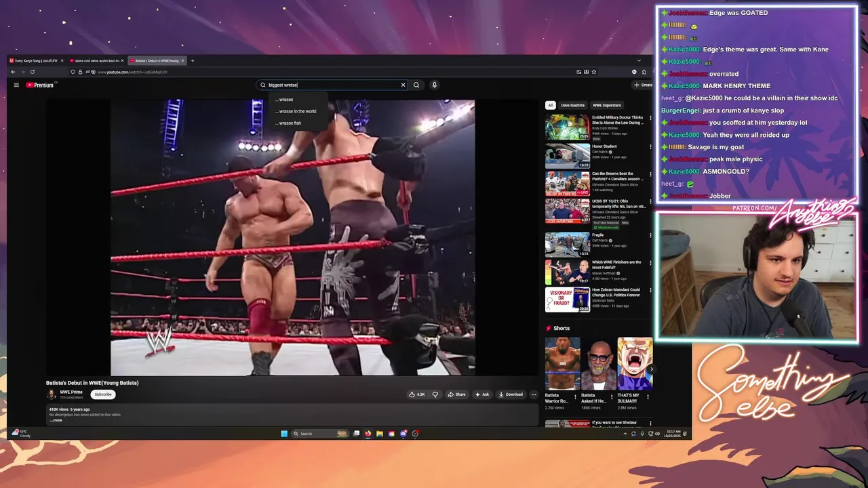
Task: Show hidden system tray icons chevron
Action: tap(625, 434)
